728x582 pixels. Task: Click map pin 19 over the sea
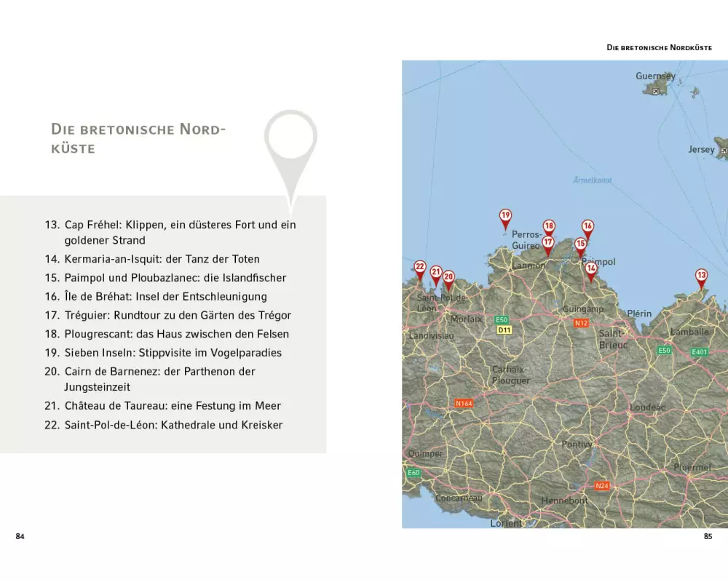[505, 216]
